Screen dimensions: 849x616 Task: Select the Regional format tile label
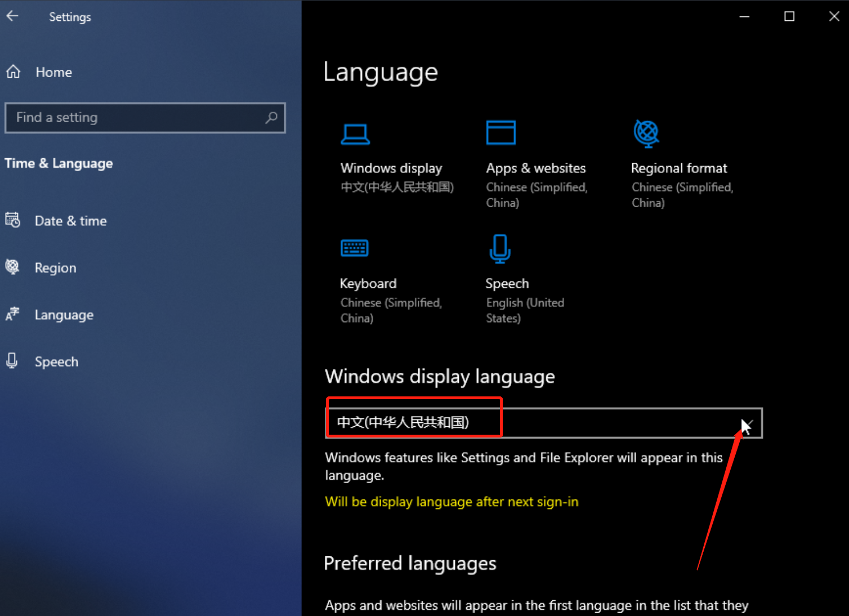(679, 168)
